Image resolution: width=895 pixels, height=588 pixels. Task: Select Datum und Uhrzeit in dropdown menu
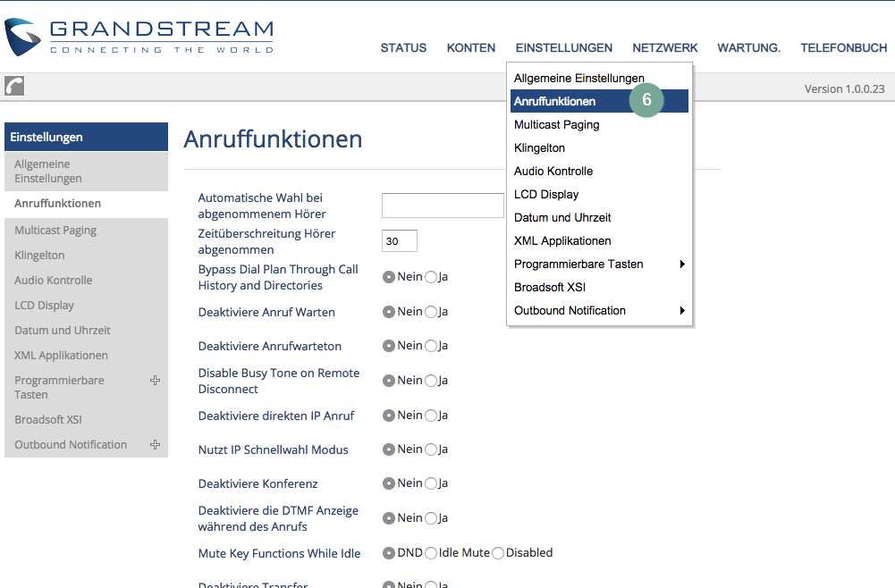click(x=599, y=217)
